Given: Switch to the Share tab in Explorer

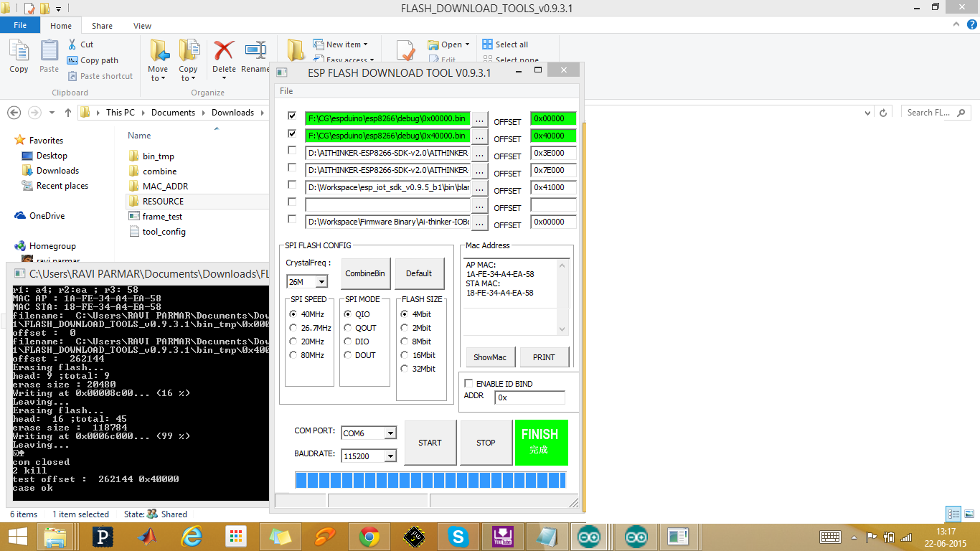Looking at the screenshot, I should 102,25.
